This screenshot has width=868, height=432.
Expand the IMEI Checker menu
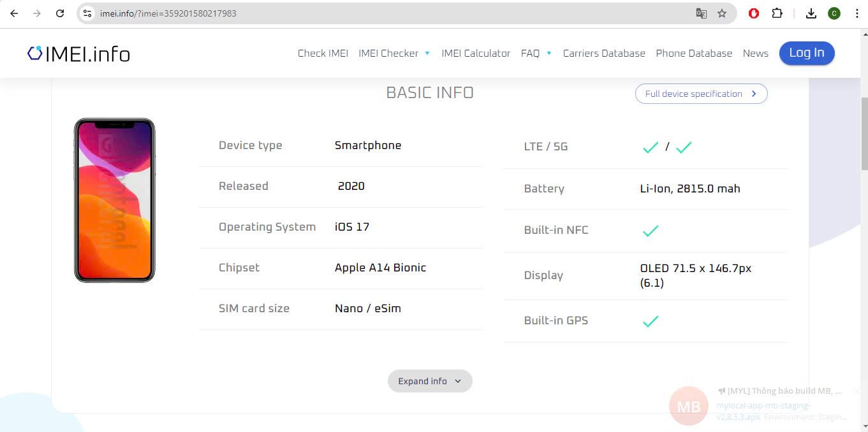coord(394,54)
